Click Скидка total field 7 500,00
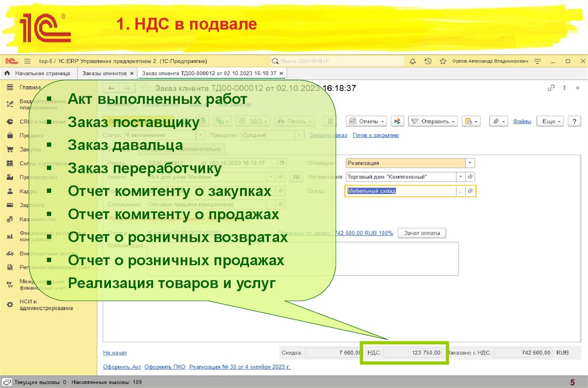This screenshot has width=588, height=388. pos(333,352)
